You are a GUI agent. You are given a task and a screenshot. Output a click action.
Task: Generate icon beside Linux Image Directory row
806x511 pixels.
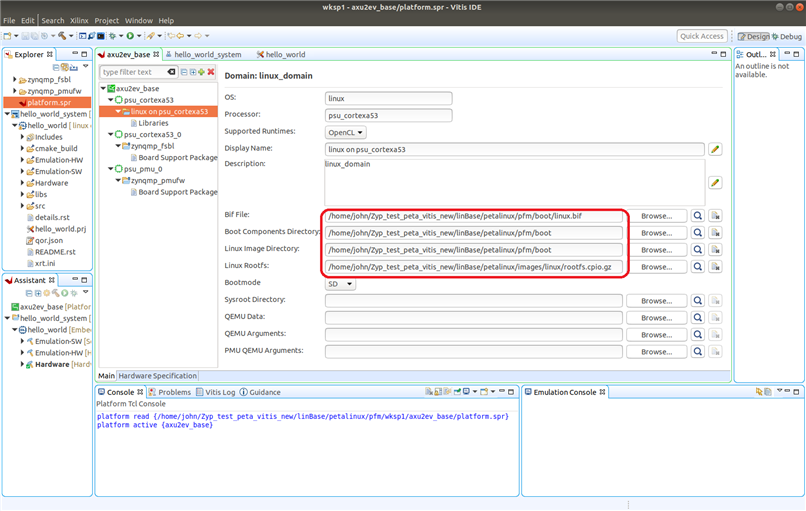tap(715, 250)
